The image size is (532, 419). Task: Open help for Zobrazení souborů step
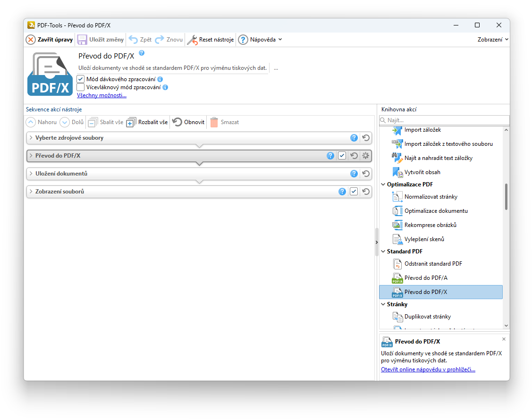[x=342, y=192]
